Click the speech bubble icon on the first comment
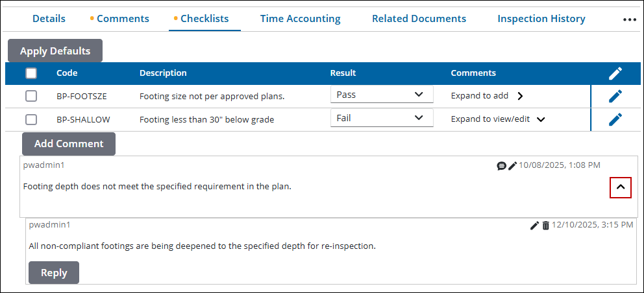Image resolution: width=644 pixels, height=293 pixels. coord(501,166)
